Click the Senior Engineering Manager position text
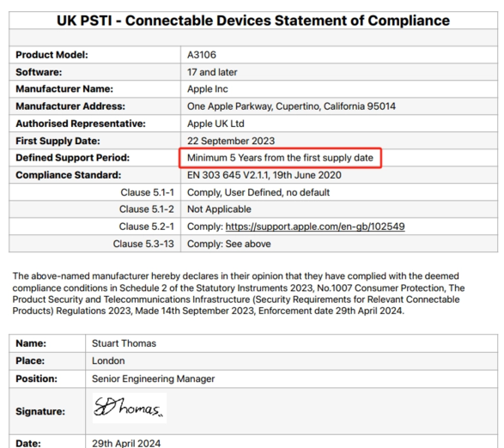This screenshot has width=504, height=448. point(154,378)
